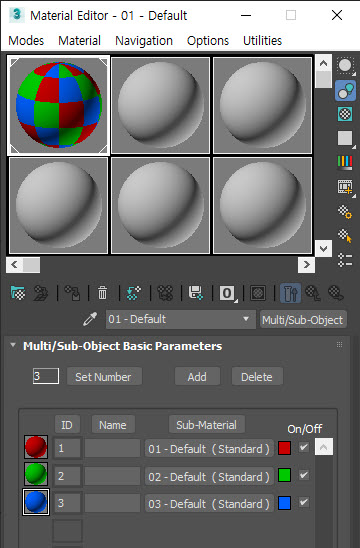Sort by the ID column header
This screenshot has width=360, height=548.
[67, 425]
